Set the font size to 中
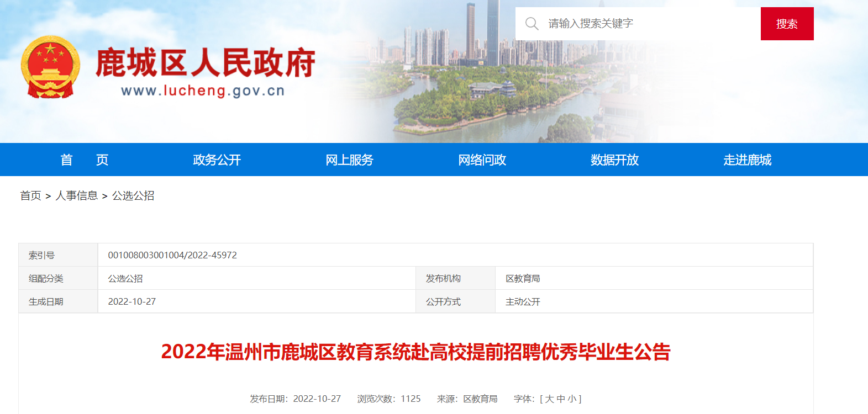This screenshot has height=414, width=868. point(561,399)
